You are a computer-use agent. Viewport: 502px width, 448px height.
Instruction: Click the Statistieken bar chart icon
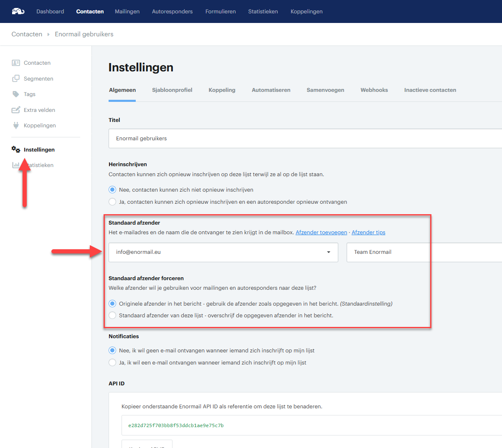pos(16,165)
